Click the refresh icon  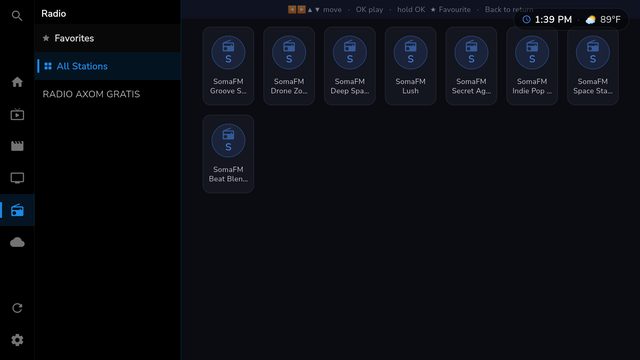[x=17, y=308]
